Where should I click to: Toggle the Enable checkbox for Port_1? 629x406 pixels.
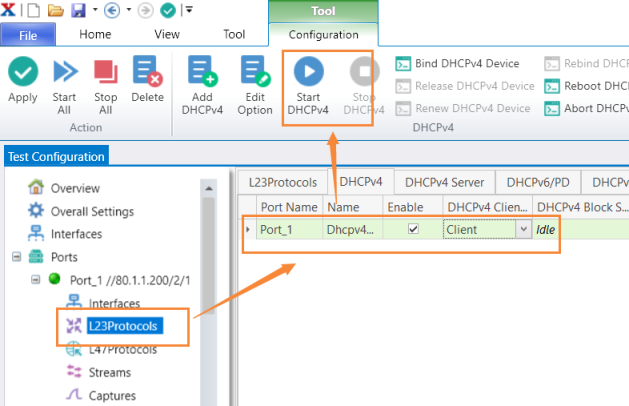pyautogui.click(x=413, y=229)
